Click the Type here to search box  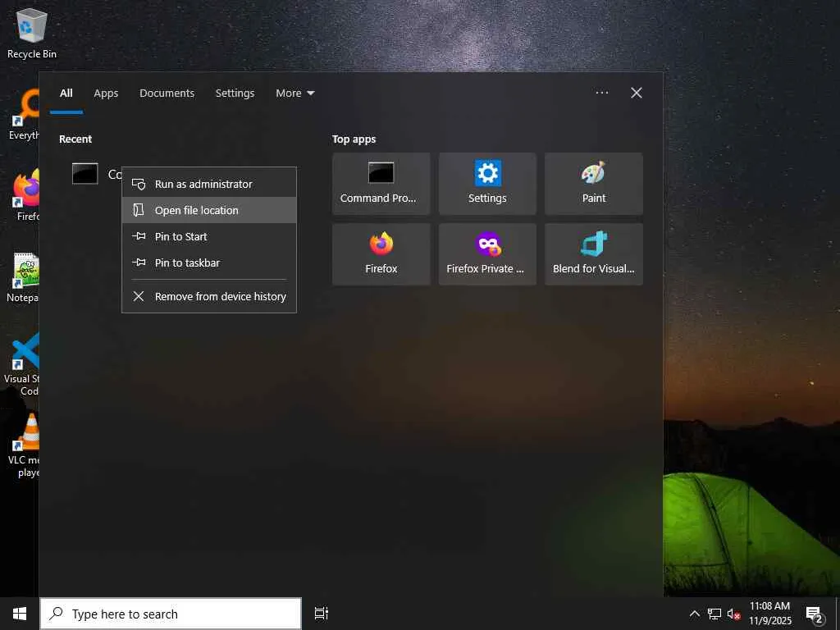click(x=171, y=614)
